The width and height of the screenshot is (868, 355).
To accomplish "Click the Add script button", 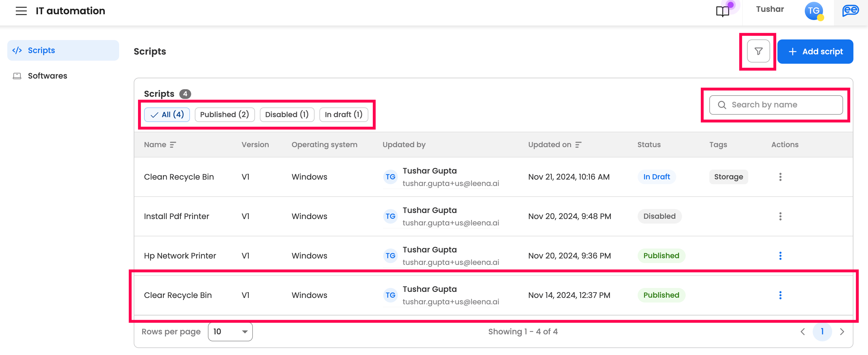I will 815,52.
